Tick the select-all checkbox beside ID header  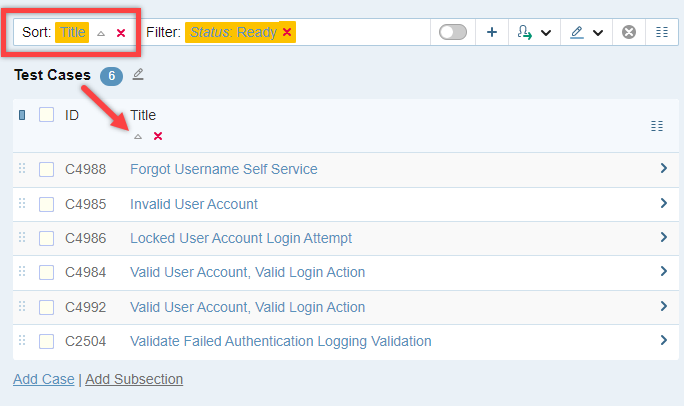pyautogui.click(x=46, y=115)
